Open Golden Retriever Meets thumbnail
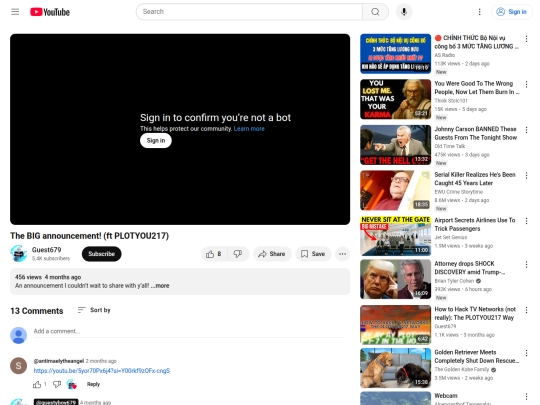 click(x=395, y=368)
